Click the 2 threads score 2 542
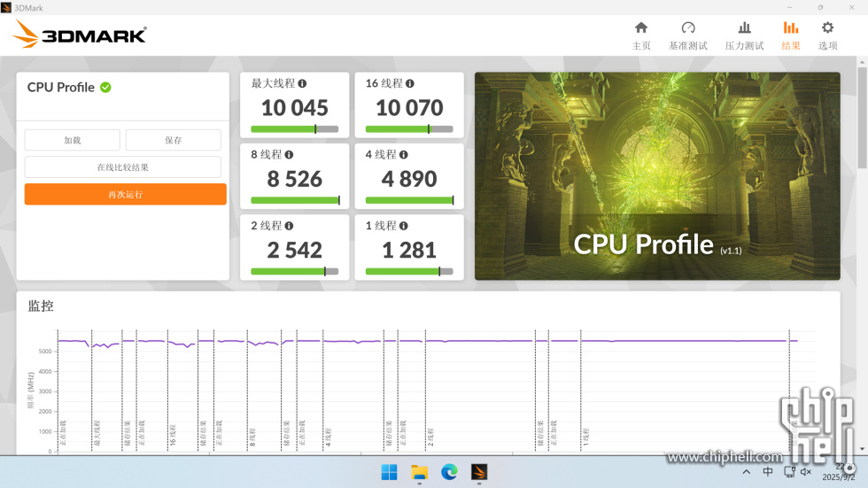The image size is (868, 488). tap(294, 250)
